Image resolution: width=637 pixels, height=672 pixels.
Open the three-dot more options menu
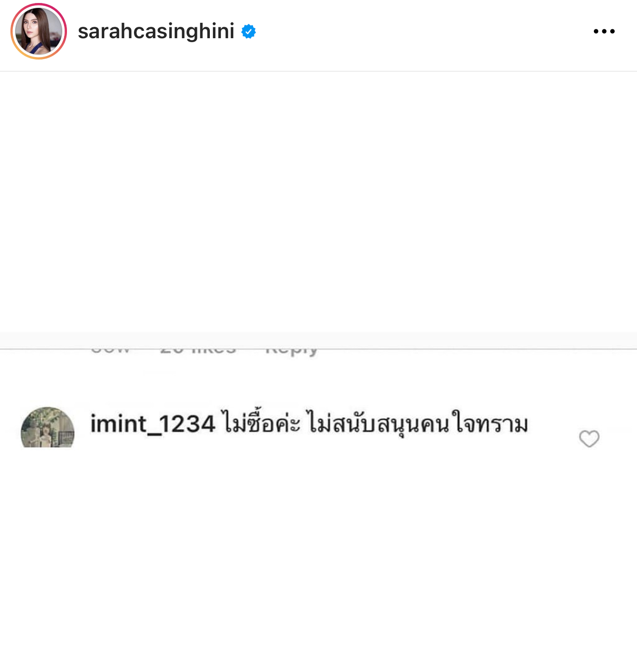coord(604,31)
